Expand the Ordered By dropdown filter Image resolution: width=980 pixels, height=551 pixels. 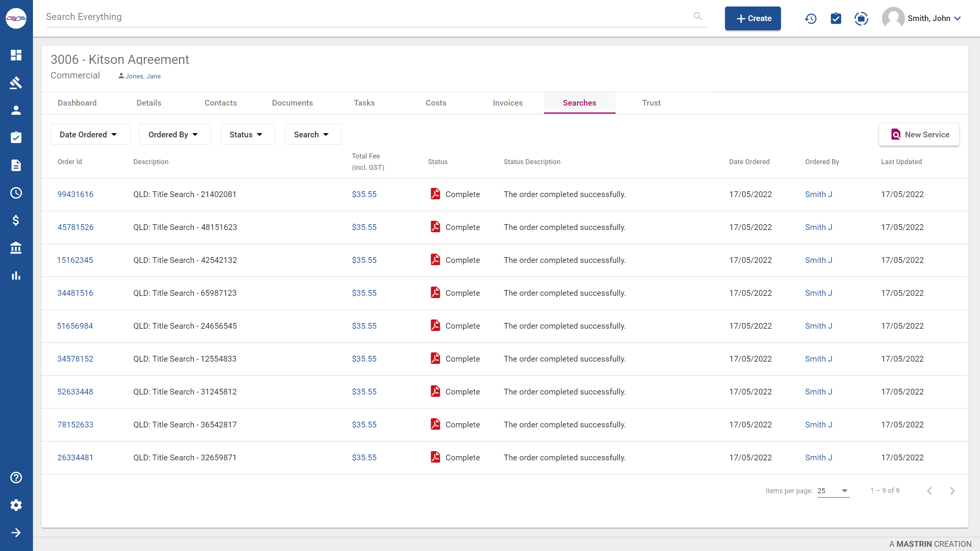coord(173,135)
